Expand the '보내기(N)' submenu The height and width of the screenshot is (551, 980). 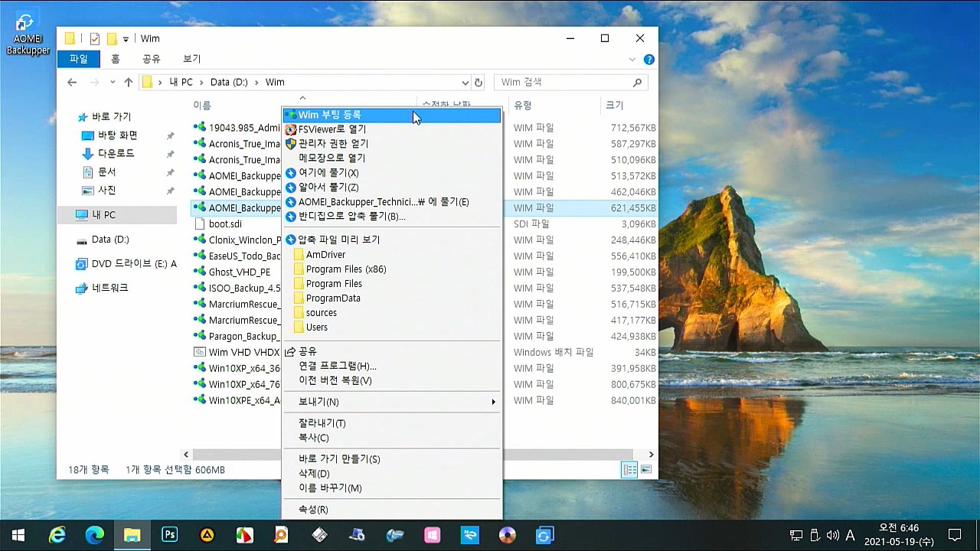(x=392, y=402)
